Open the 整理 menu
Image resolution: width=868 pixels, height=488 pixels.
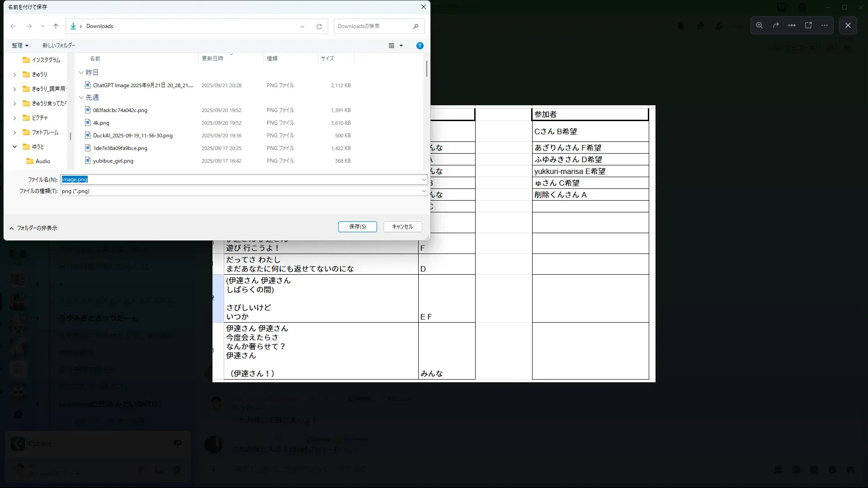(x=20, y=46)
